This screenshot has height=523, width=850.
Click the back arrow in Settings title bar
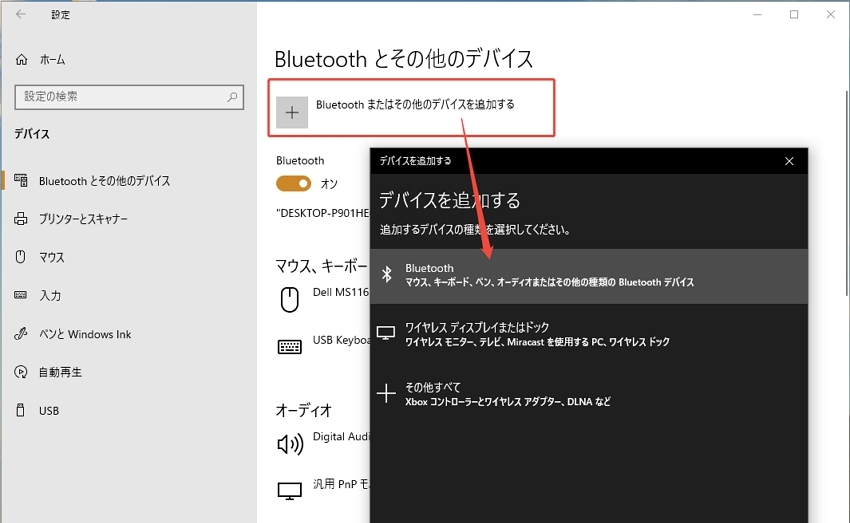(21, 14)
